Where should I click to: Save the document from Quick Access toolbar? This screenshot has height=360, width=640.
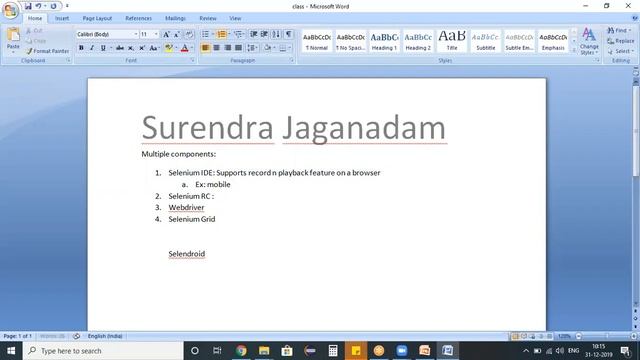[28, 6]
